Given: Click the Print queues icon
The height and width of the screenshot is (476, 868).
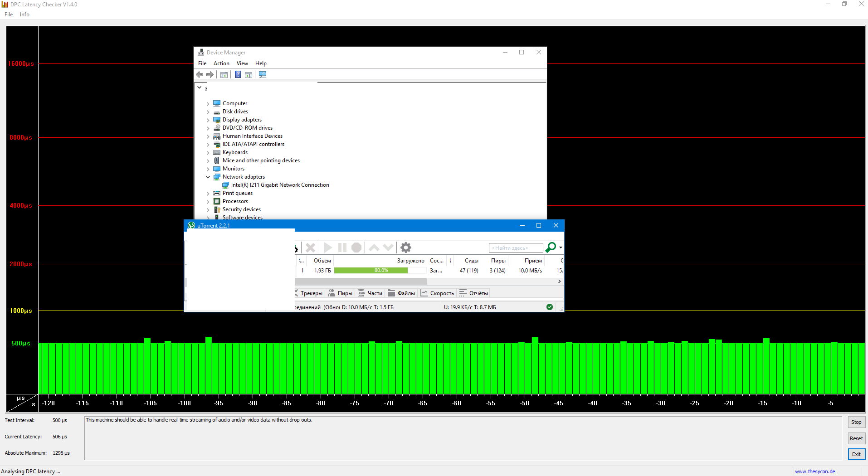Looking at the screenshot, I should coord(217,193).
